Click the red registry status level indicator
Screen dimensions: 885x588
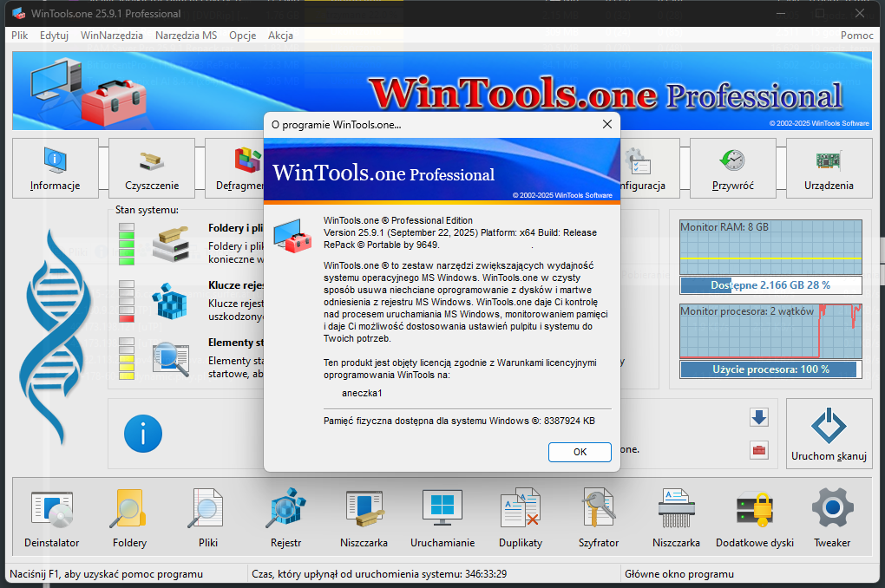coord(127,301)
